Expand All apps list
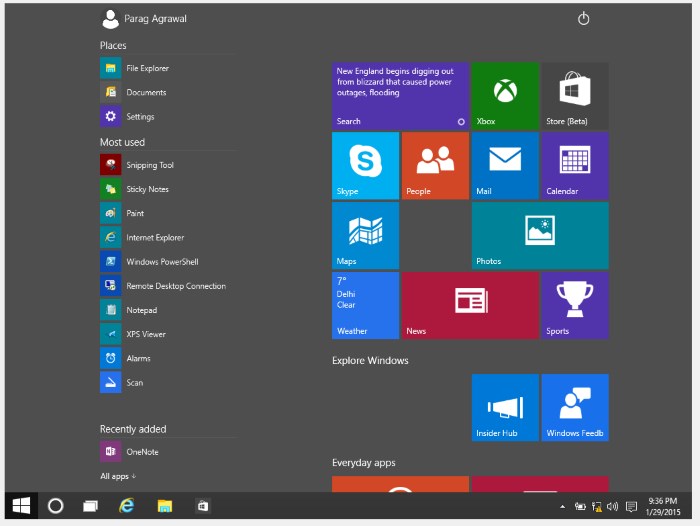Screen dimensions: 700x526 [x=118, y=476]
